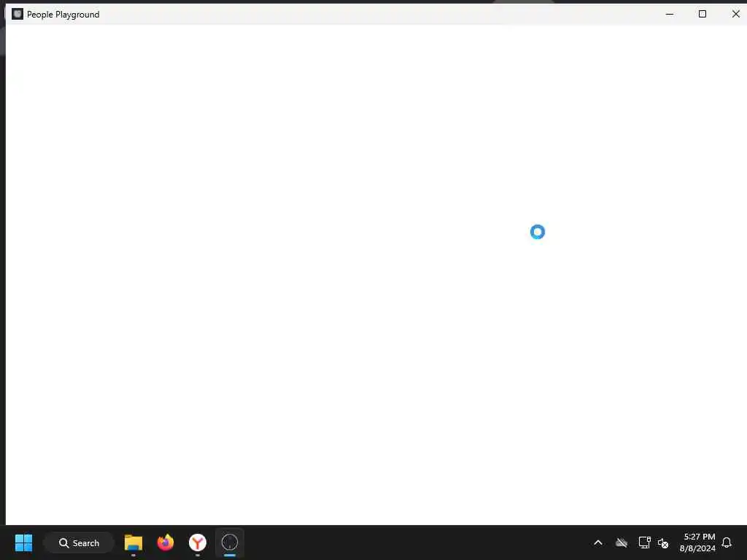The image size is (747, 560).
Task: Open the notifications bell icon
Action: point(727,542)
